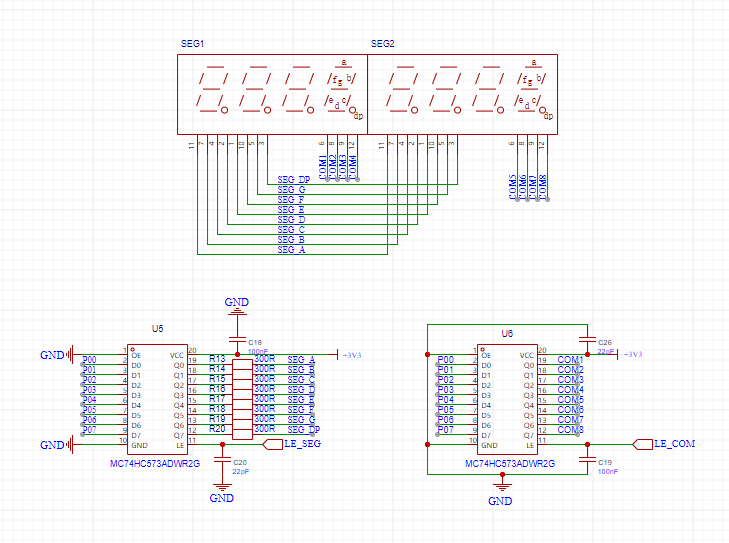Click the COM8 label at U6 Q7 output
Image resolution: width=729 pixels, height=543 pixels.
(x=570, y=430)
